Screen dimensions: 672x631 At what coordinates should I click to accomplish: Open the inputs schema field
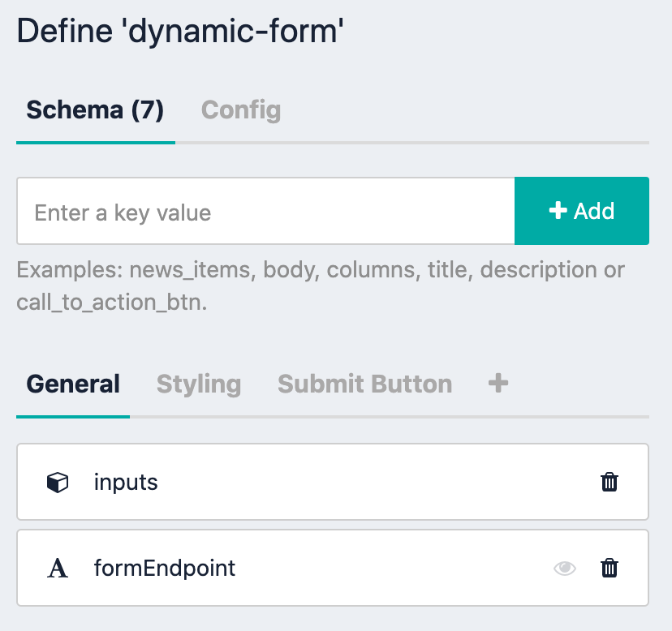(x=333, y=482)
